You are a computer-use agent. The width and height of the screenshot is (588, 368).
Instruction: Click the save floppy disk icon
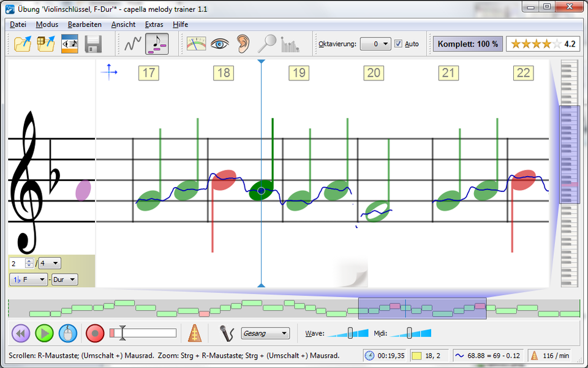point(93,44)
